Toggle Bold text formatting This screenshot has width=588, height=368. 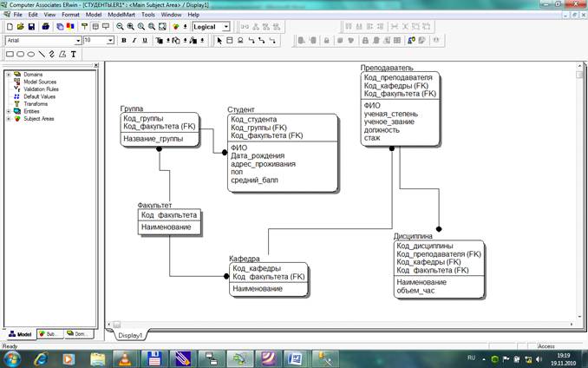point(124,41)
